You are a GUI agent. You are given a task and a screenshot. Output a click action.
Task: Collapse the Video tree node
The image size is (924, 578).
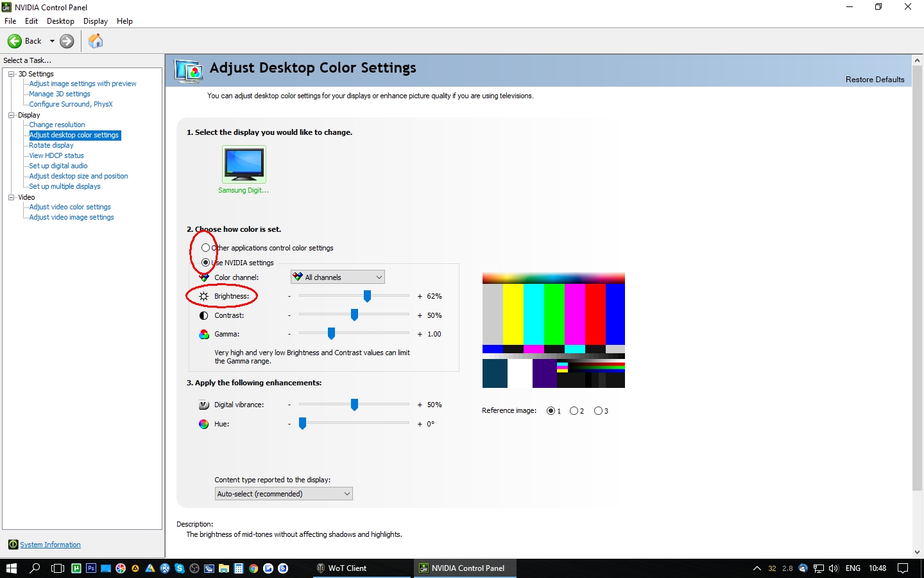11,197
